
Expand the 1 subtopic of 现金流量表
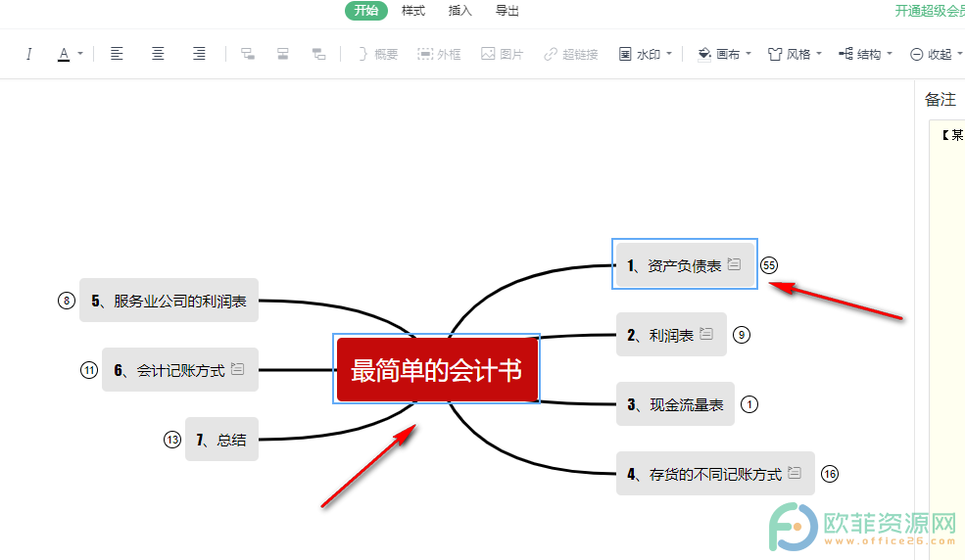point(749,404)
